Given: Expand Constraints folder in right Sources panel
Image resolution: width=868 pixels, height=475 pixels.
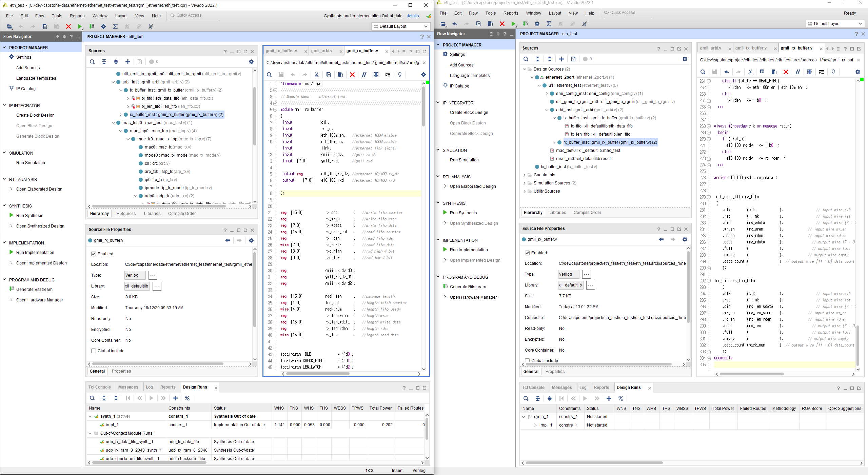Looking at the screenshot, I should (525, 175).
